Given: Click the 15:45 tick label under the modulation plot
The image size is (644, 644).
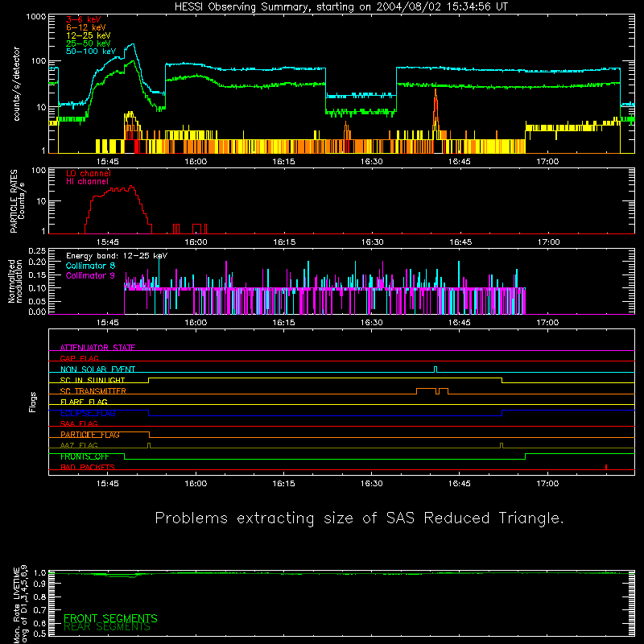Looking at the screenshot, I should [x=108, y=323].
